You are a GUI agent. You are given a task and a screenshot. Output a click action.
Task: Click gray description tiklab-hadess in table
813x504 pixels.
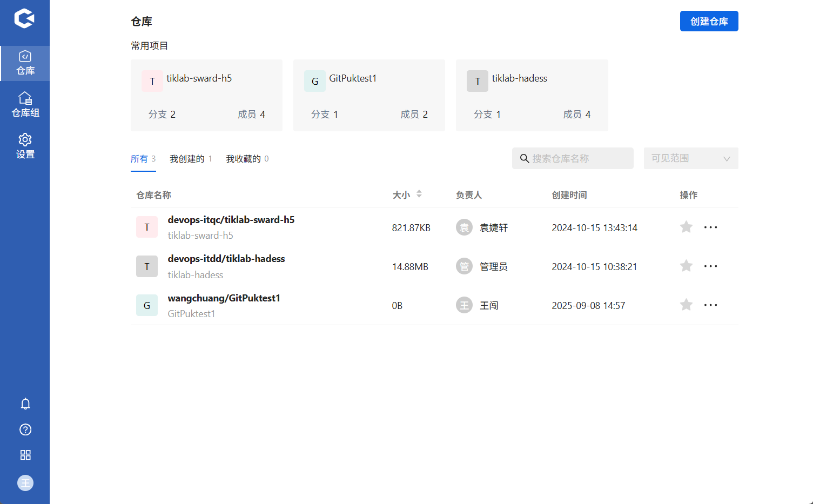[x=195, y=275]
